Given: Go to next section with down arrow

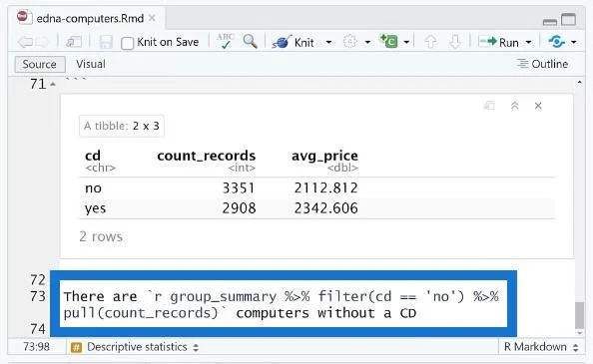Looking at the screenshot, I should [x=454, y=42].
